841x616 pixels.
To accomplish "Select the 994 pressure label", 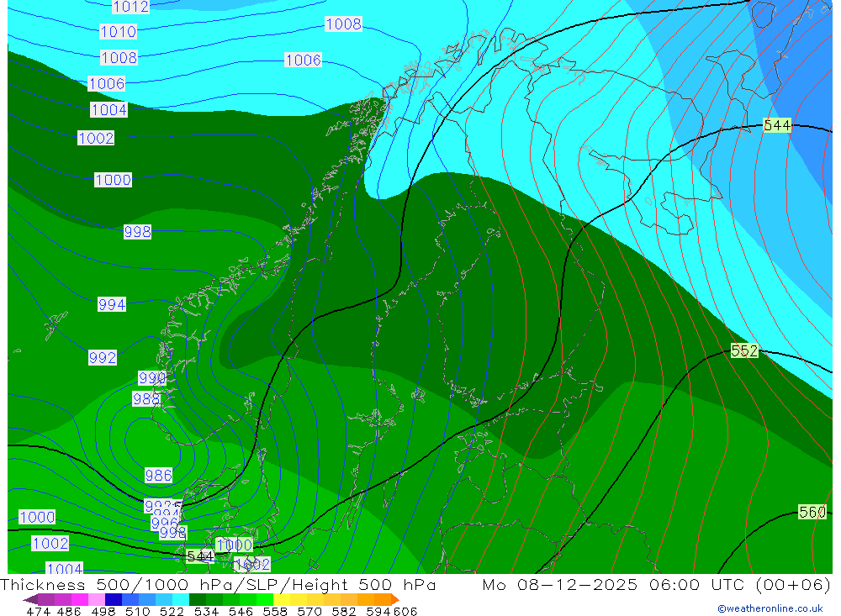I will (112, 304).
